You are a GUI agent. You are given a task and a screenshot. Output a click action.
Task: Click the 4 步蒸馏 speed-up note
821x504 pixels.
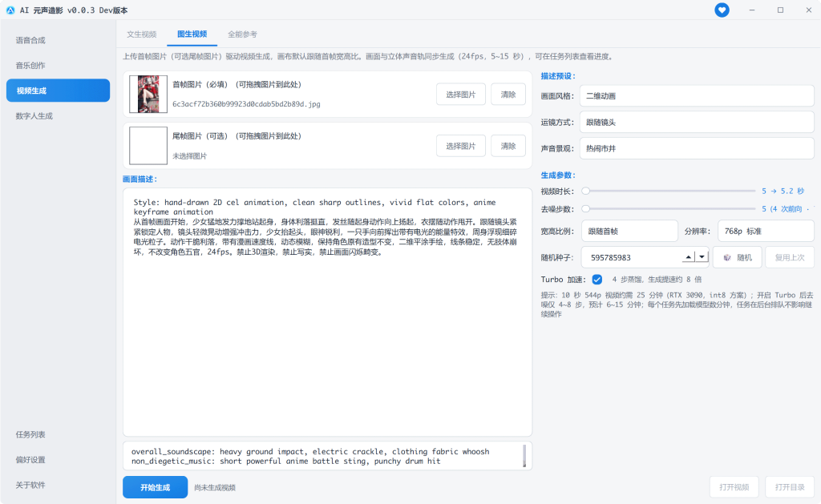(657, 280)
